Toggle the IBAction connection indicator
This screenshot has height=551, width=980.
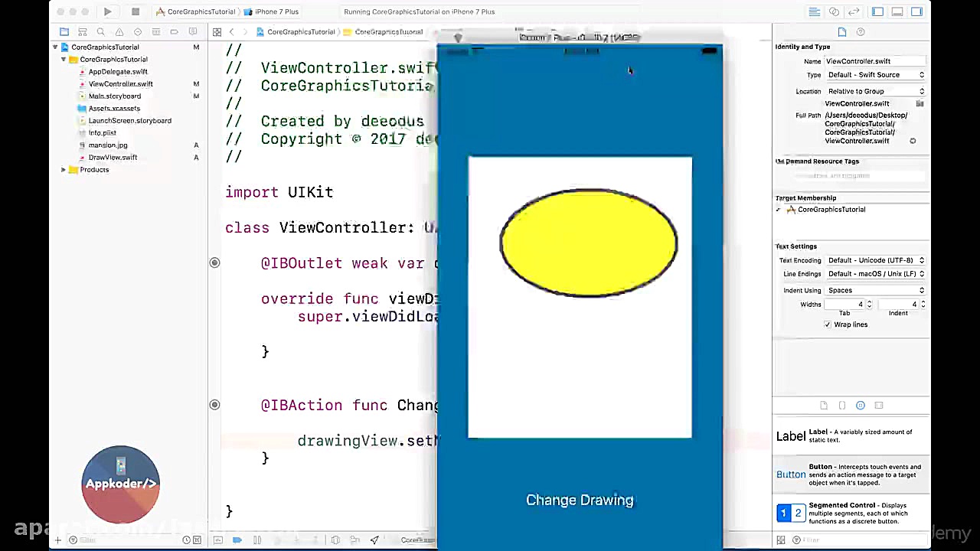click(214, 405)
